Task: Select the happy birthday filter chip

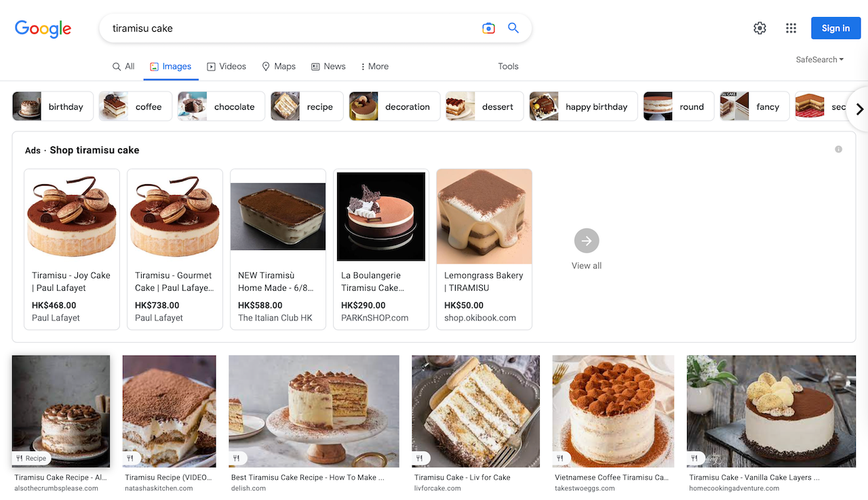Action: [x=583, y=106]
